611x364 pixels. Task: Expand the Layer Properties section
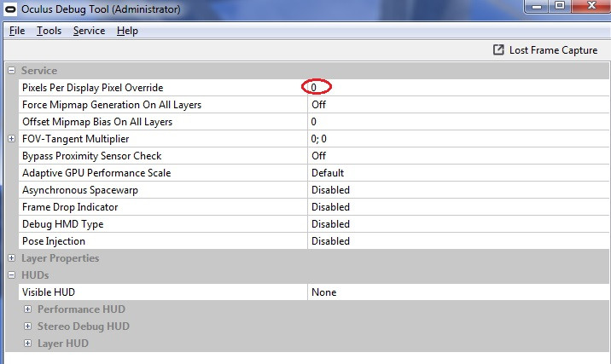[12, 258]
